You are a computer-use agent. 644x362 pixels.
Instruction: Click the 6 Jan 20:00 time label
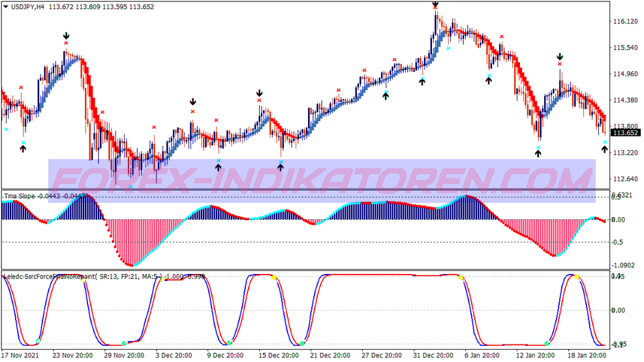pyautogui.click(x=482, y=355)
